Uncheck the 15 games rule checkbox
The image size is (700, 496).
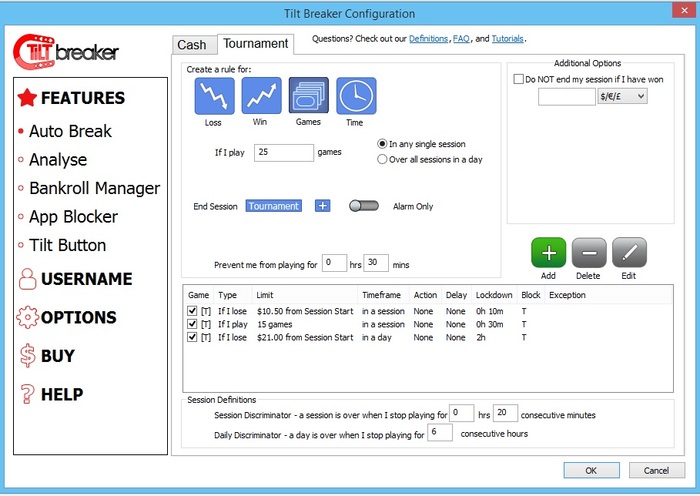192,324
